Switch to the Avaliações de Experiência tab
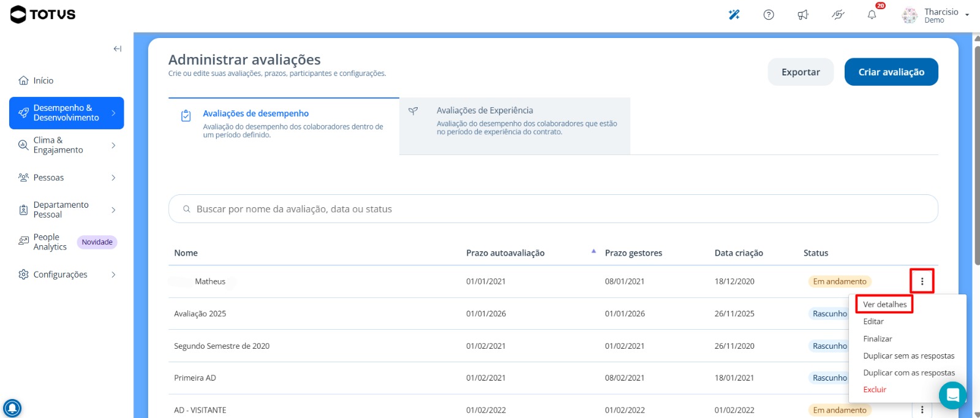980x418 pixels. pyautogui.click(x=514, y=126)
